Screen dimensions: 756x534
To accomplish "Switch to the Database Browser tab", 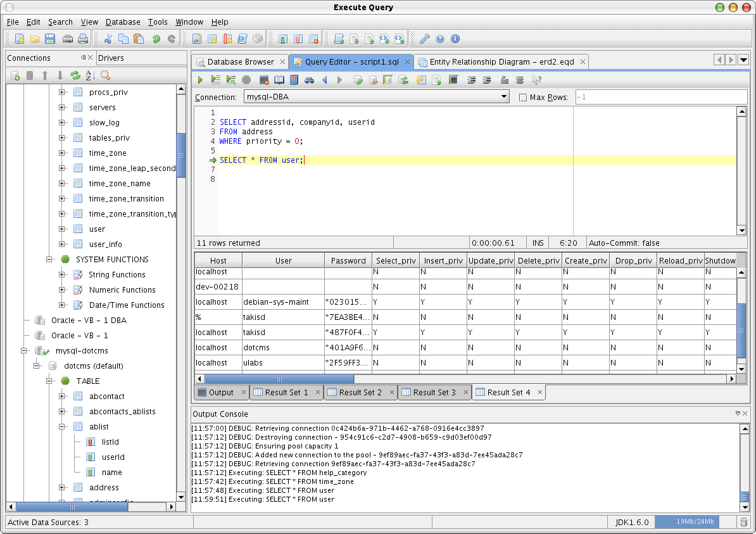I will (240, 62).
